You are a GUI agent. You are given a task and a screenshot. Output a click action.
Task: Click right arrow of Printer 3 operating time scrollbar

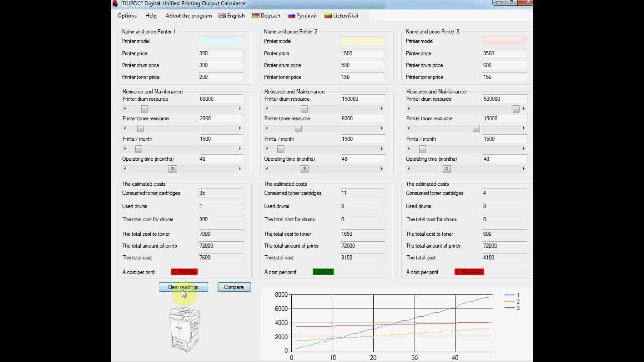[524, 169]
